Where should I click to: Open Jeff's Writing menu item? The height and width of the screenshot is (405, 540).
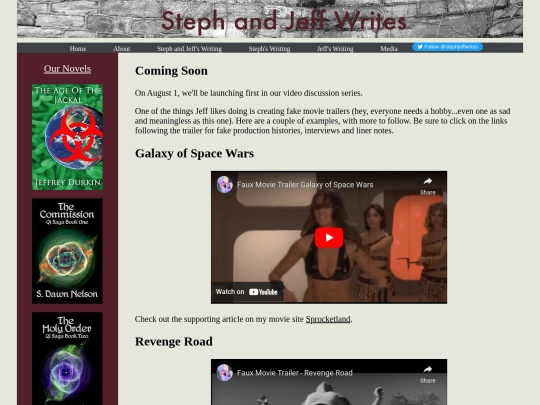pos(335,49)
